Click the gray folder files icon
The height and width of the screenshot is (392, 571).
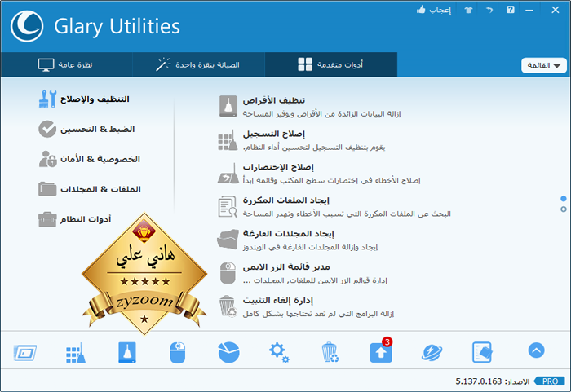[x=47, y=189]
